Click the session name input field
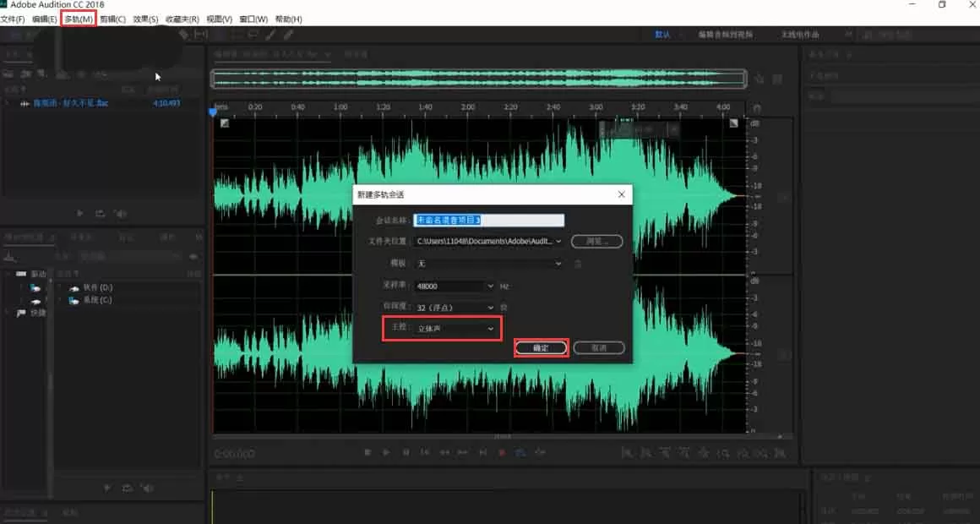Image resolution: width=980 pixels, height=524 pixels. tap(489, 220)
